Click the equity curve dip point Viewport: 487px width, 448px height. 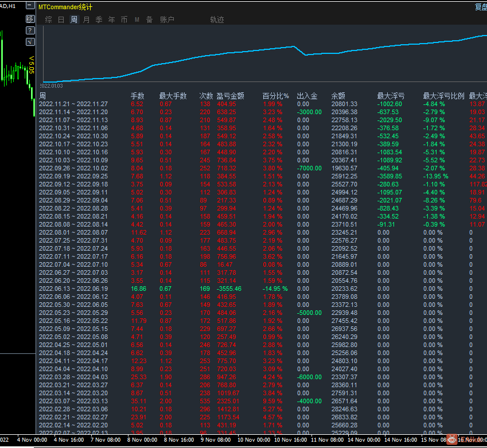pyautogui.click(x=306, y=55)
